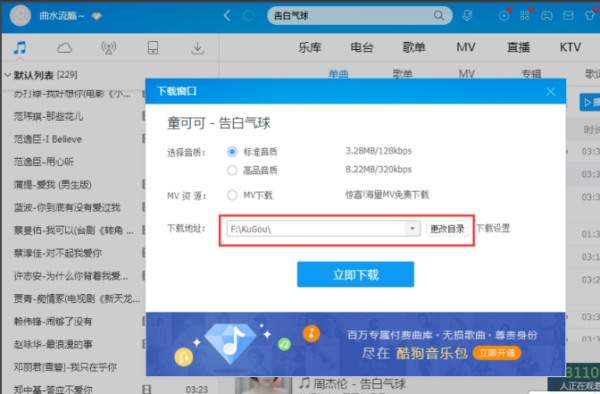
Task: Select MV下载 radio option
Action: pyautogui.click(x=232, y=195)
